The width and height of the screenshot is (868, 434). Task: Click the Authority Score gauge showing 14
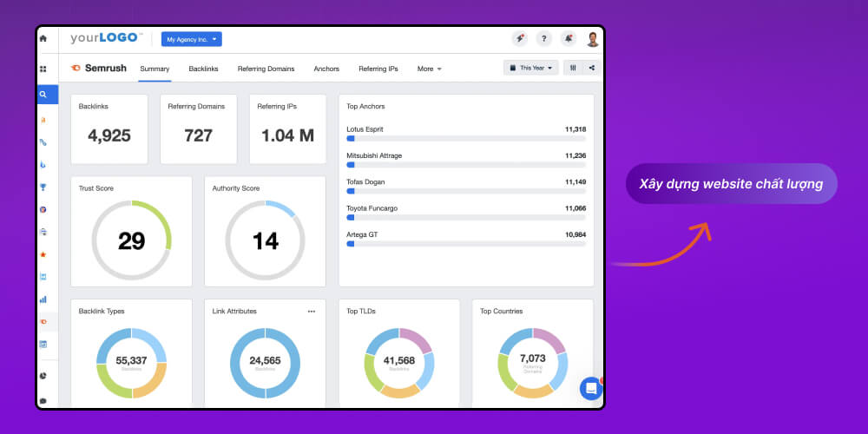tap(265, 240)
